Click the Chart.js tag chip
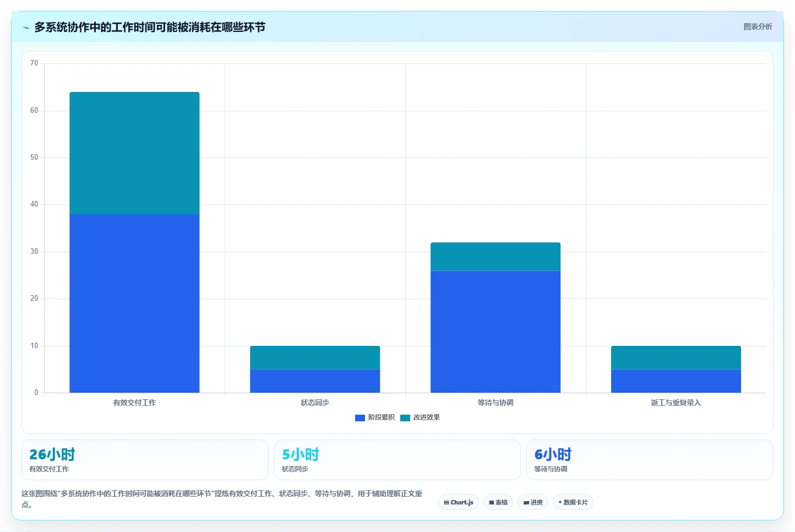The image size is (795, 532). point(459,502)
